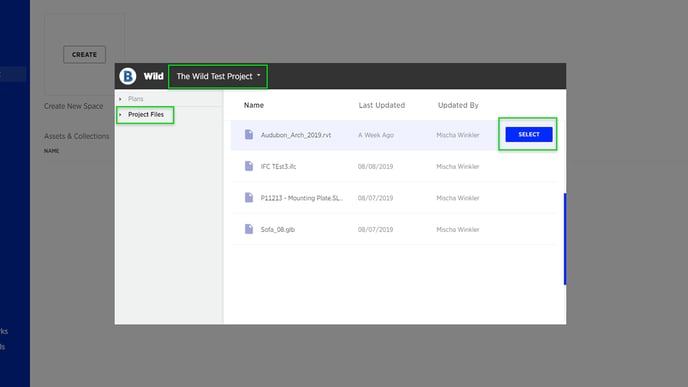Select the Plans folder
The image size is (688, 387).
click(136, 99)
